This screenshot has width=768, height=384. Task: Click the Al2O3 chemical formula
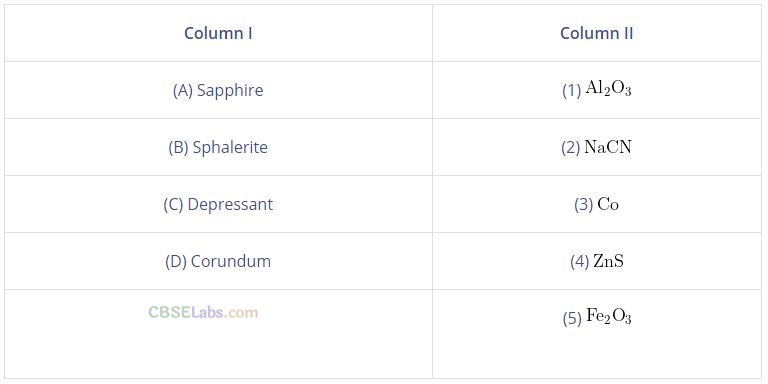[x=608, y=89]
